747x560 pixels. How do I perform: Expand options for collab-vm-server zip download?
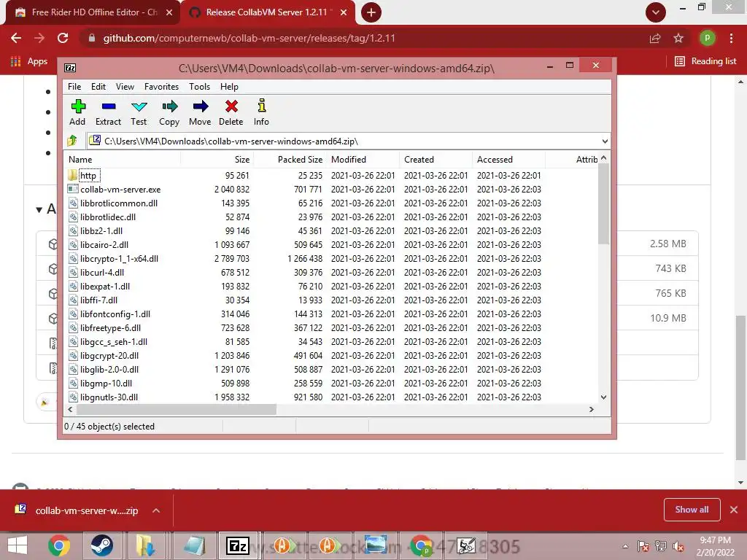(156, 510)
